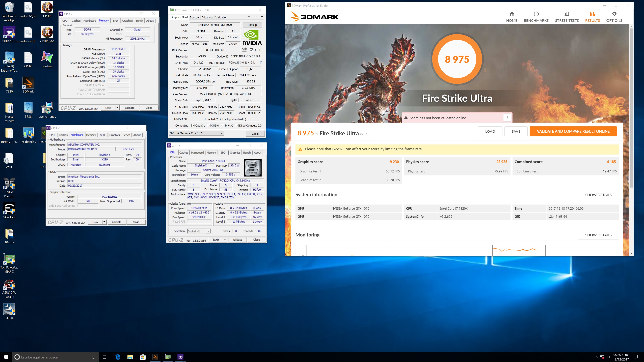644x362 pixels.
Task: Click Validate in the CPU-Z Memory window
Action: tap(129, 108)
